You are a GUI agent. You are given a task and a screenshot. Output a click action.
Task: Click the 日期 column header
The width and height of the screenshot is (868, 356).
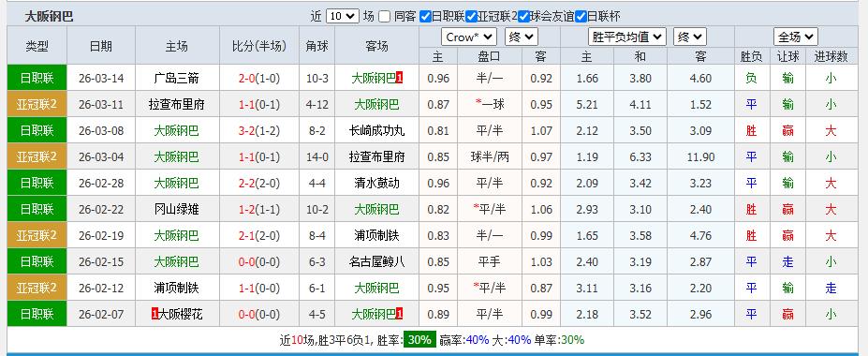[101, 46]
